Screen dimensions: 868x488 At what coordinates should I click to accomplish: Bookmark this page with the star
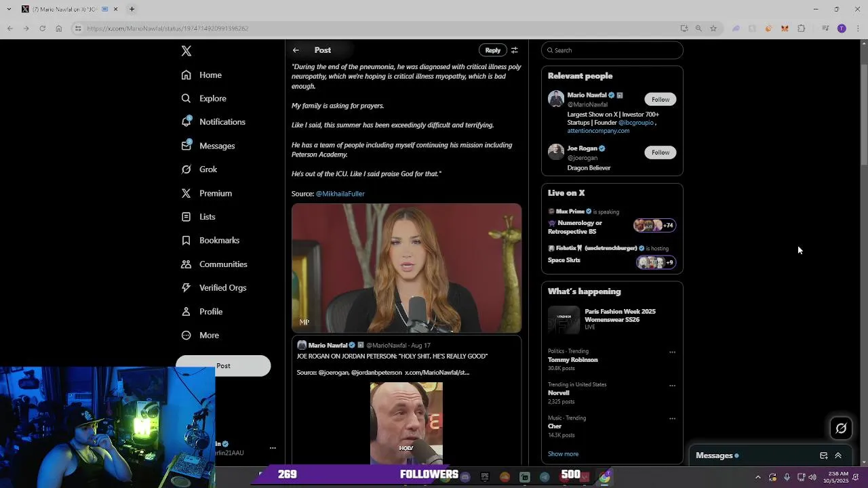(x=713, y=28)
